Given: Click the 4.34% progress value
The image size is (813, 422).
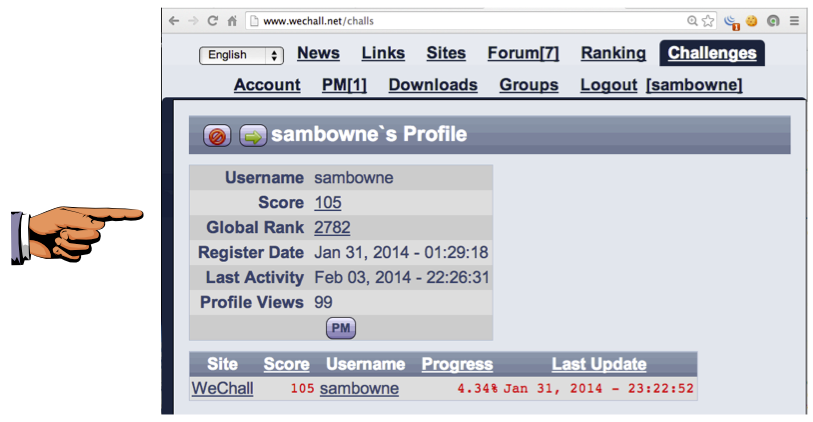Looking at the screenshot, I should pyautogui.click(x=477, y=388).
